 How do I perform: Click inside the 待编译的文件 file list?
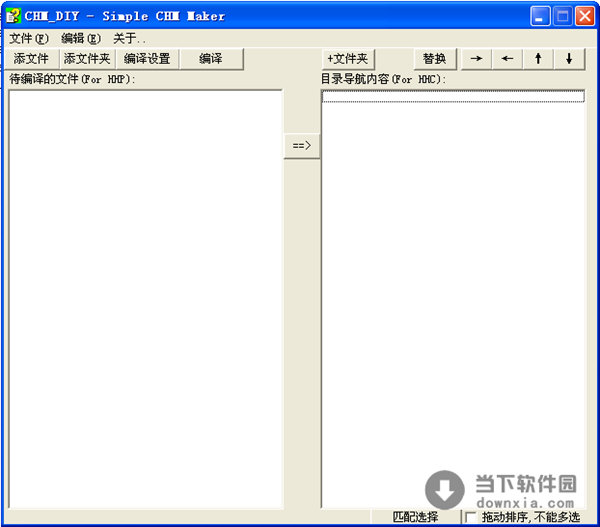point(145,299)
